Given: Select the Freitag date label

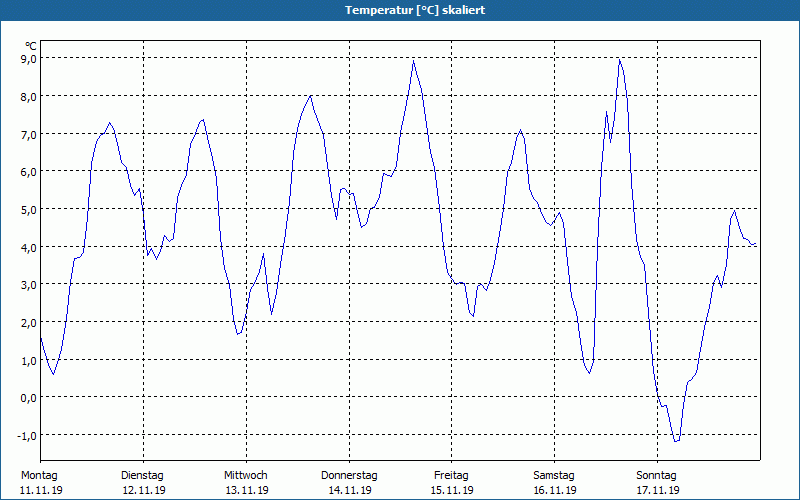Looking at the screenshot, I should pos(452,475).
